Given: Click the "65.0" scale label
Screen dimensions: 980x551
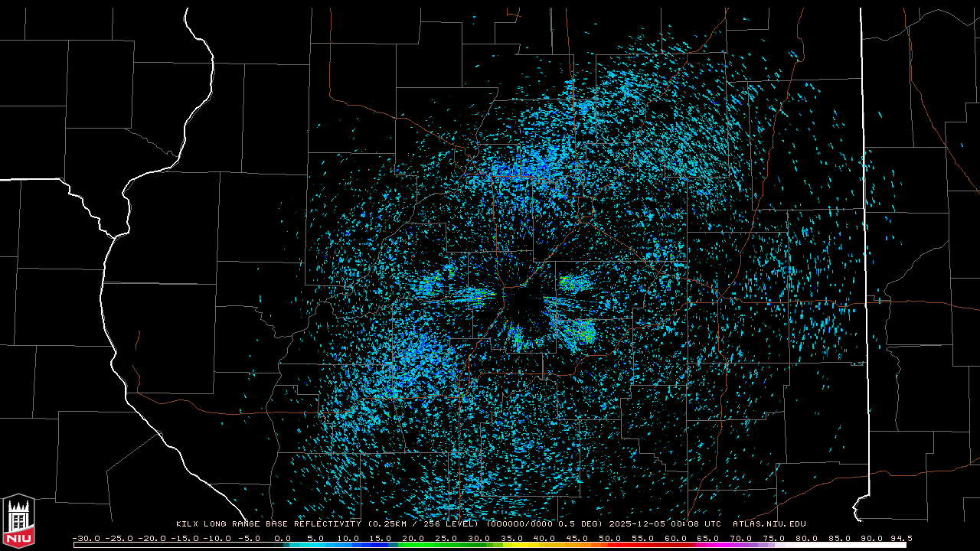Looking at the screenshot, I should pyautogui.click(x=708, y=538).
